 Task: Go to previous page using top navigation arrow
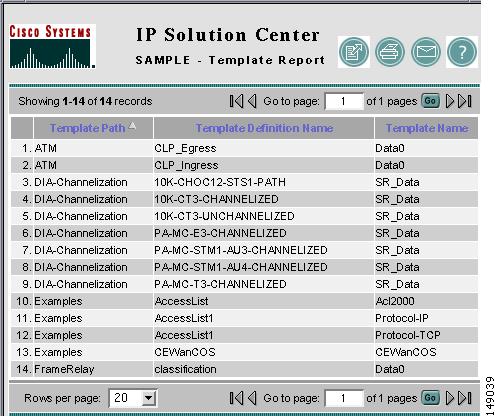[252, 101]
